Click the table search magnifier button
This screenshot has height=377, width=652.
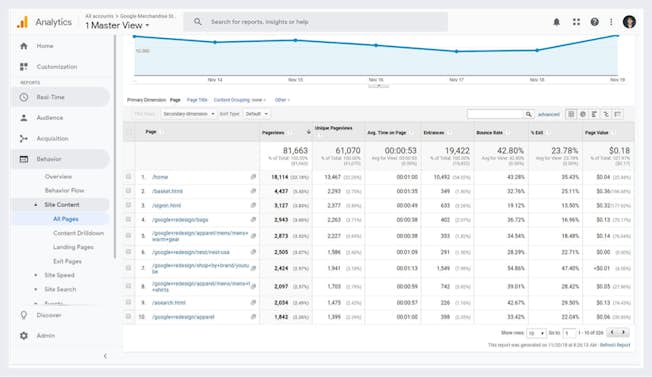click(529, 114)
